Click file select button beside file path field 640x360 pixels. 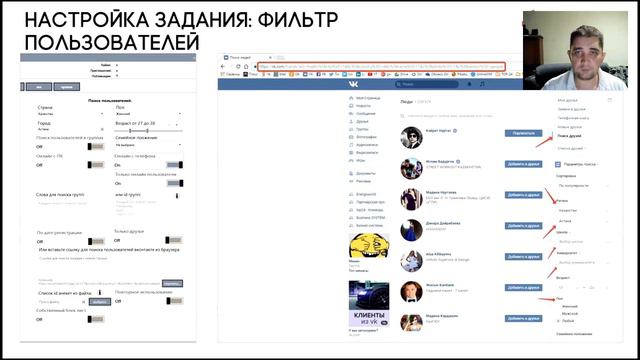(x=100, y=302)
